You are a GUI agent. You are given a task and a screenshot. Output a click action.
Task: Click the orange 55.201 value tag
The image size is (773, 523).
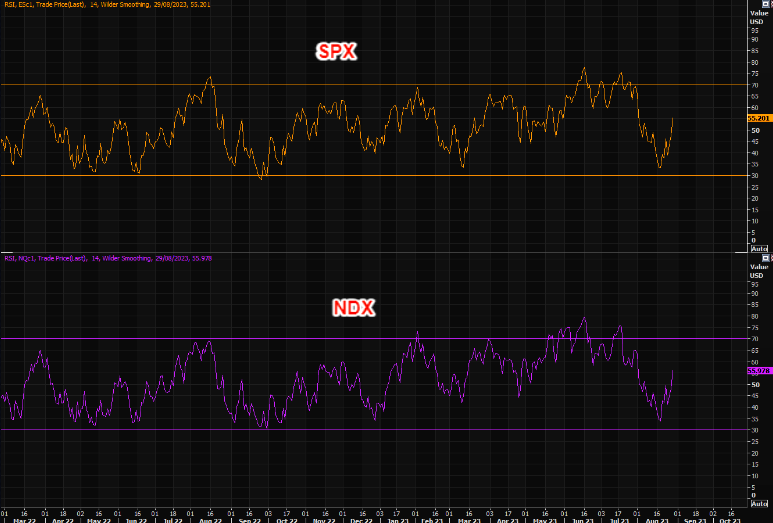[x=760, y=118]
